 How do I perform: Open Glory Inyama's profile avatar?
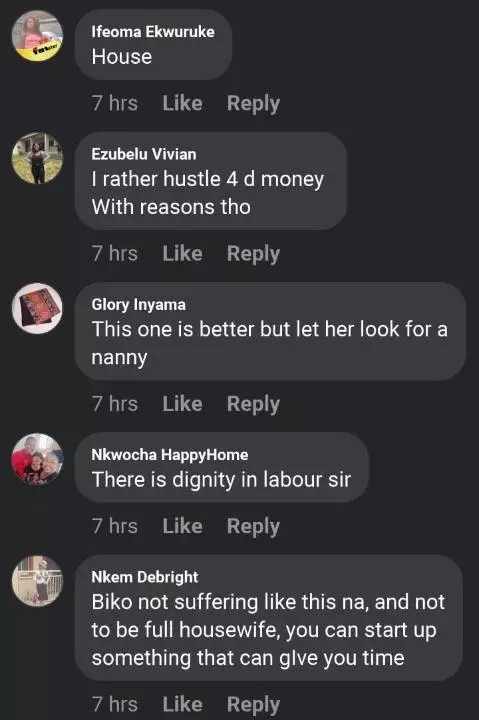(37, 308)
